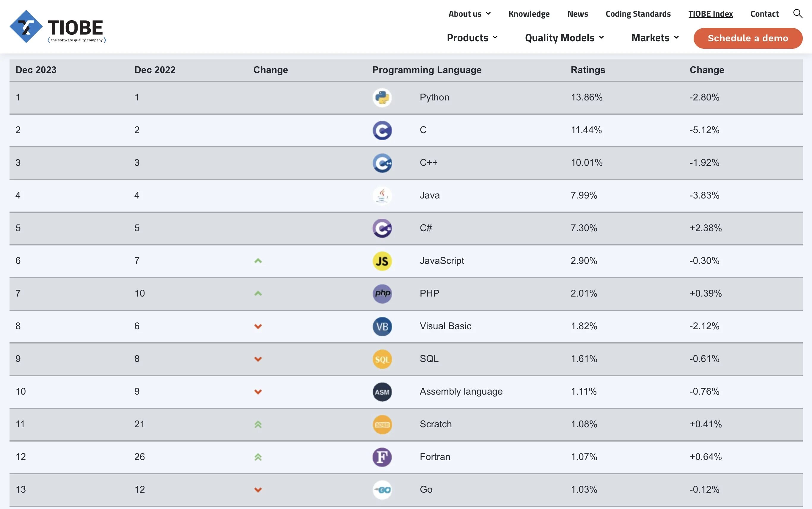Click Dec 2022 rank 26 in Fortran row
The image size is (812, 509).
[139, 456]
